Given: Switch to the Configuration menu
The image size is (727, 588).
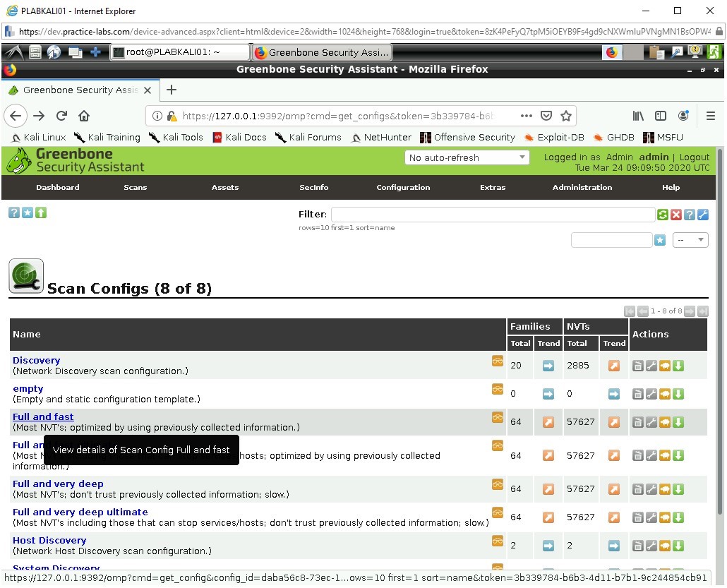Looking at the screenshot, I should pos(403,188).
